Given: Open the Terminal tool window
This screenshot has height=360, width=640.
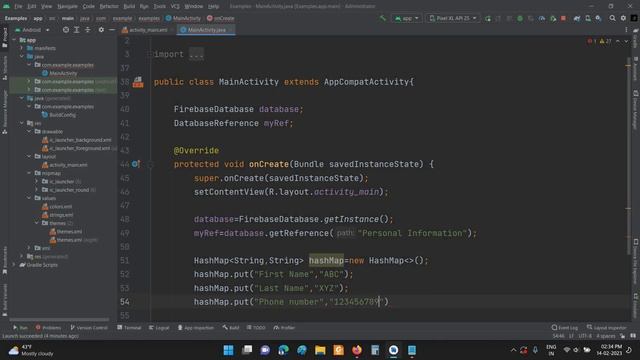Looking at the screenshot, I should (129, 327).
